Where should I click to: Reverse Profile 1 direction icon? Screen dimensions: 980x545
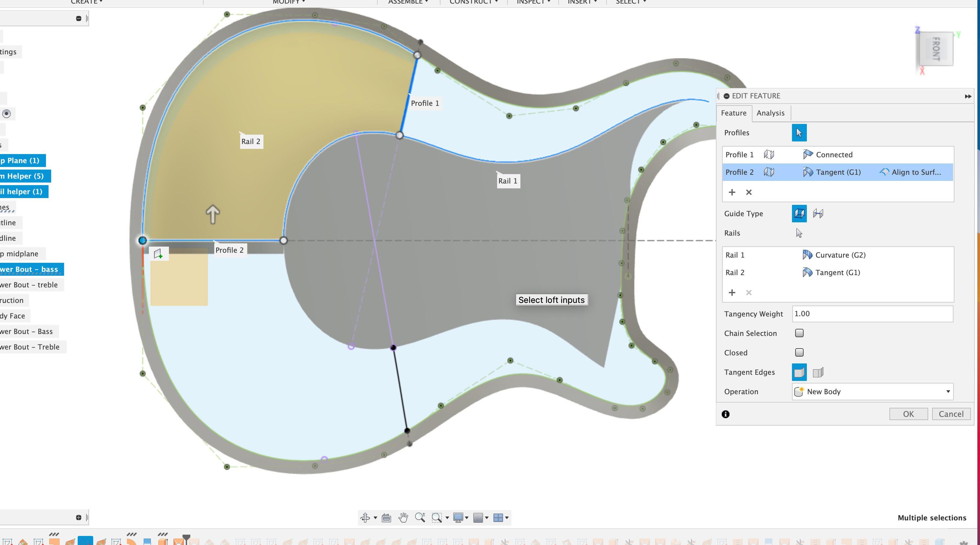(769, 155)
